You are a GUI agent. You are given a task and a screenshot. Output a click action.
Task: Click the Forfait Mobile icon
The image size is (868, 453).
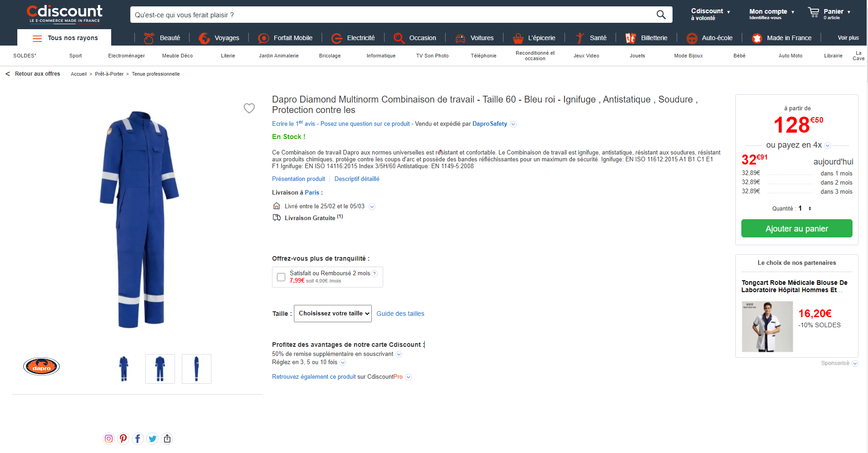pos(263,38)
